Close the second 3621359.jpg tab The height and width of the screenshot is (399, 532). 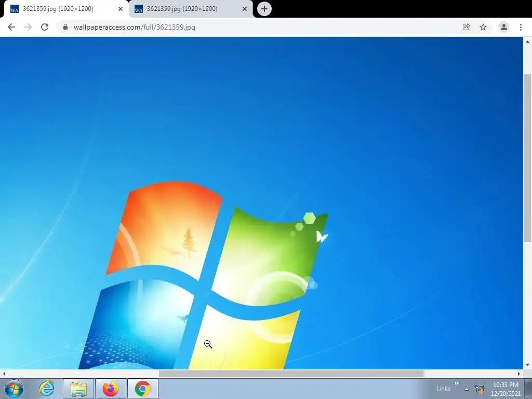point(245,9)
